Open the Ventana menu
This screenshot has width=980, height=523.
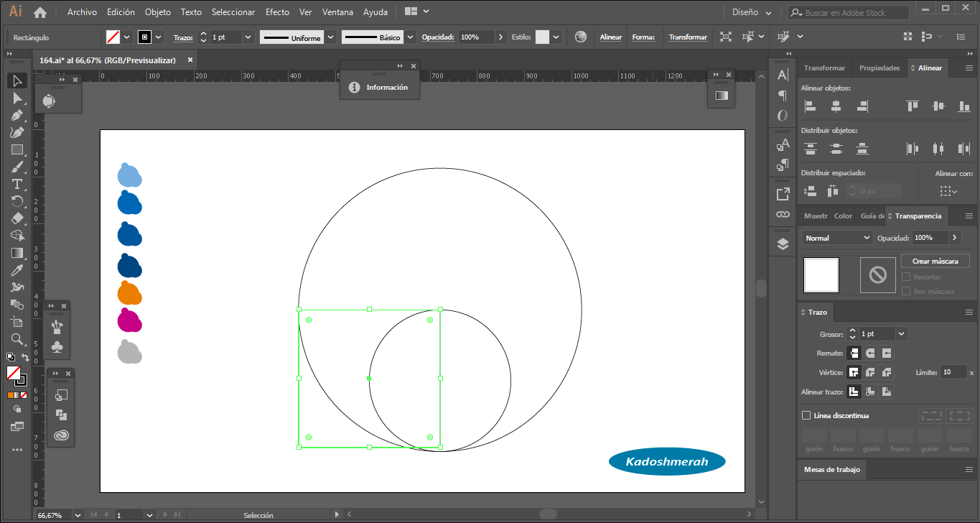[337, 12]
